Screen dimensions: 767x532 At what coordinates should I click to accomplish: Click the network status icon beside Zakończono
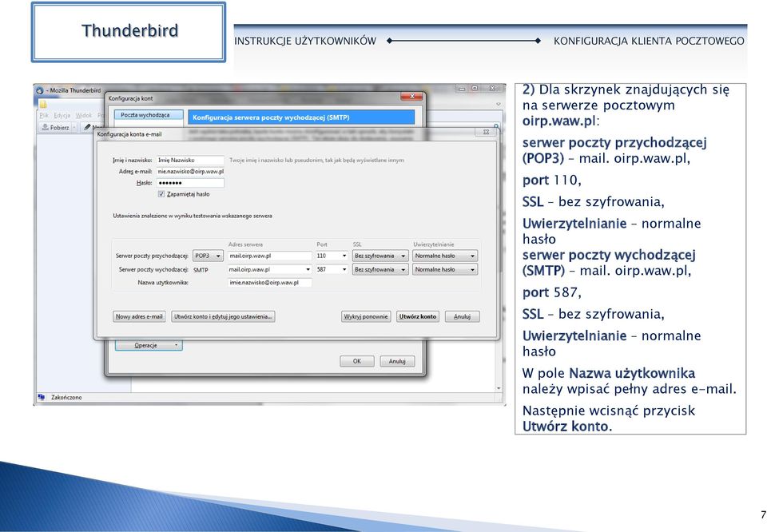(x=42, y=397)
